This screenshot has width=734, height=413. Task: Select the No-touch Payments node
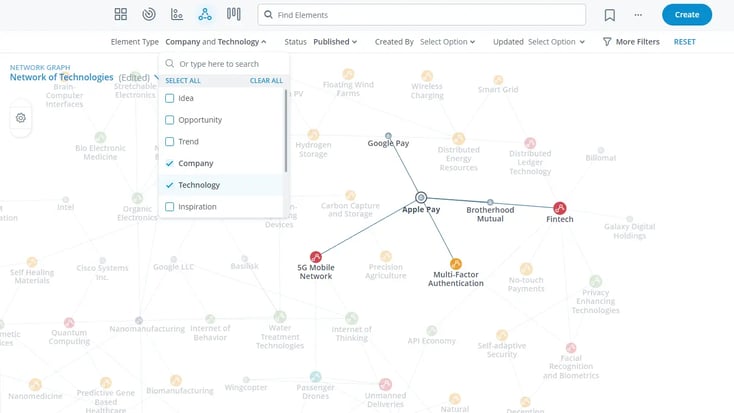pos(526,269)
